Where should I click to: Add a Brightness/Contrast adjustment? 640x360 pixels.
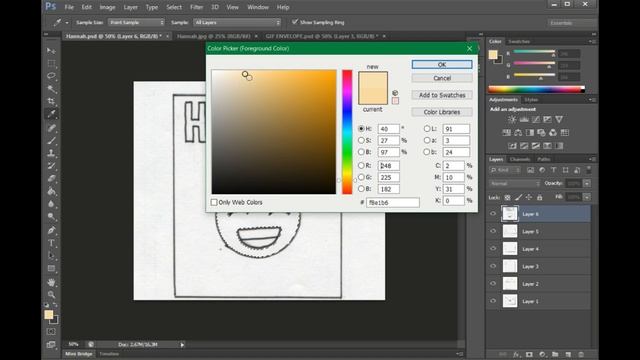point(512,120)
